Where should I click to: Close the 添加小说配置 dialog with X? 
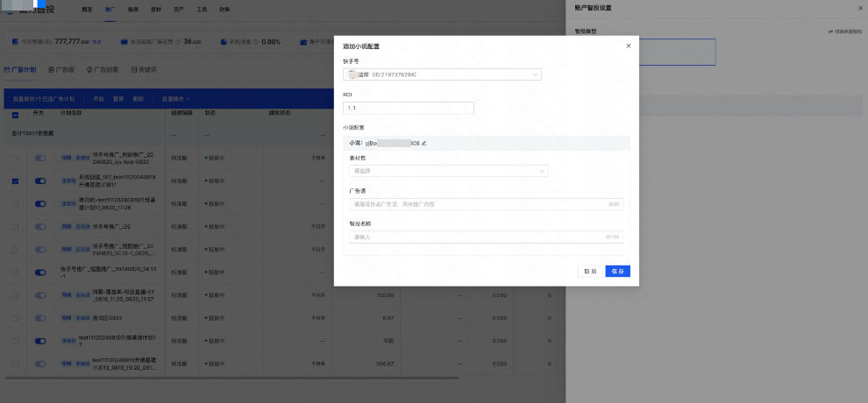628,46
